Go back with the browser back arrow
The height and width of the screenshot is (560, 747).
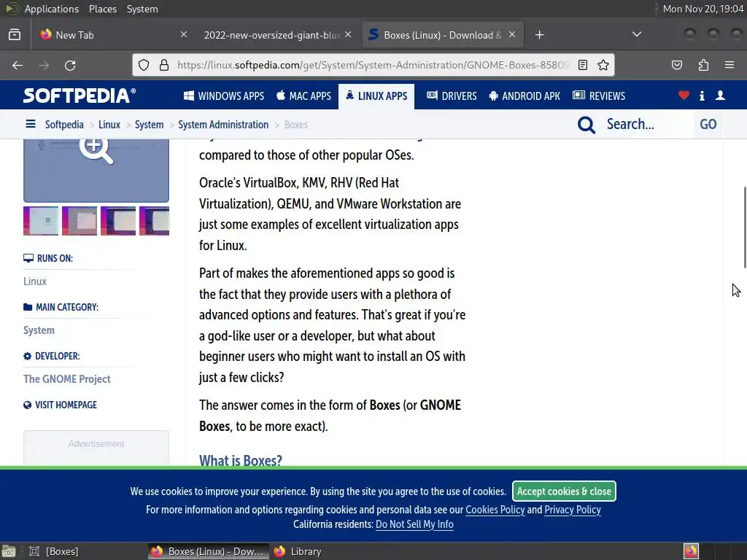18,65
